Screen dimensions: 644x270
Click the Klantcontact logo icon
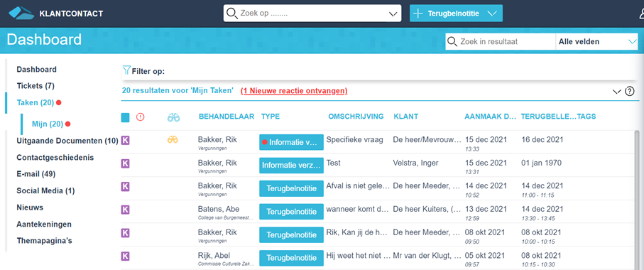21,13
